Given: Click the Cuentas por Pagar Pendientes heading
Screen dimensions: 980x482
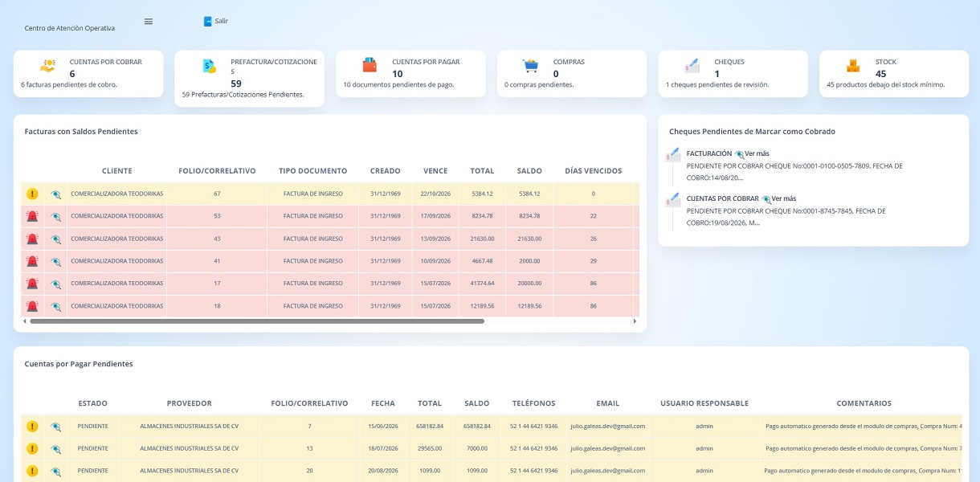Looking at the screenshot, I should point(79,364).
